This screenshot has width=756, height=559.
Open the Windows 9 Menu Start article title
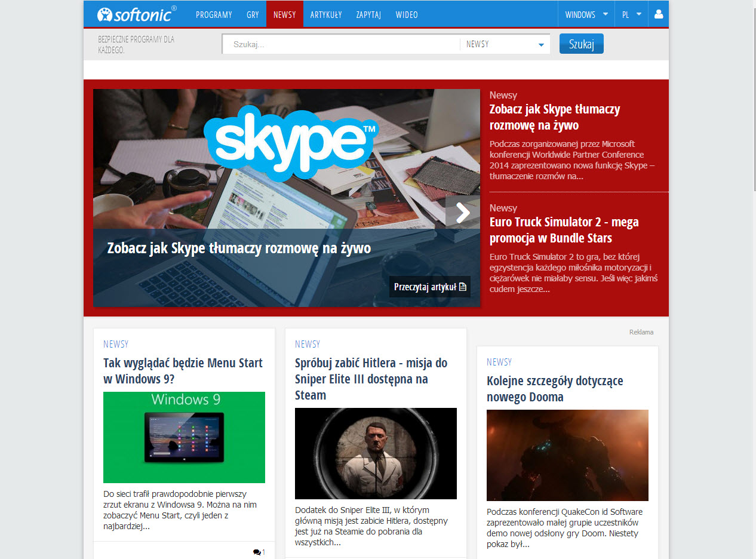click(x=183, y=370)
